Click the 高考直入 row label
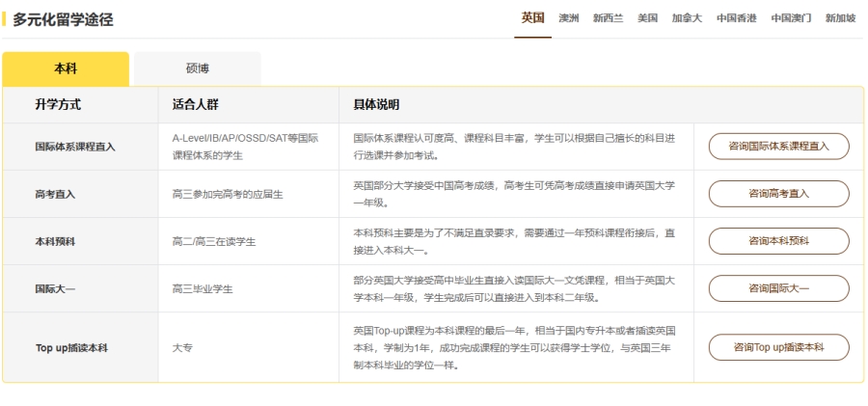The width and height of the screenshot is (868, 406). [55, 194]
